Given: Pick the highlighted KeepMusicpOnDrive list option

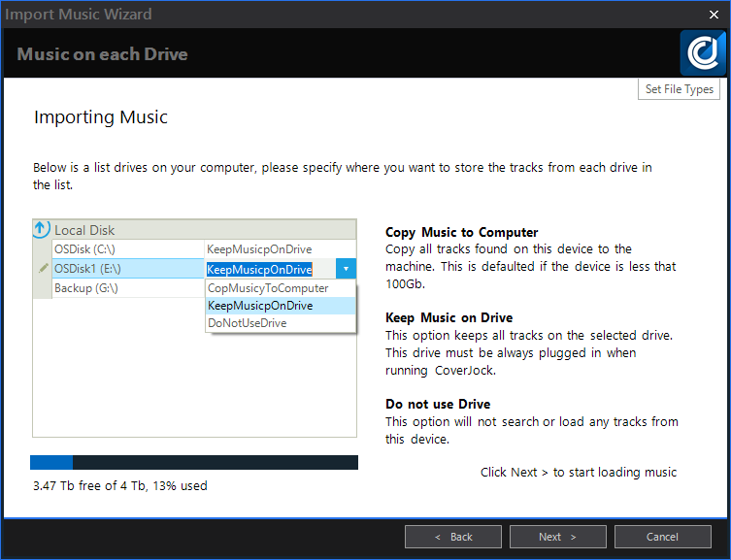Looking at the screenshot, I should point(260,306).
